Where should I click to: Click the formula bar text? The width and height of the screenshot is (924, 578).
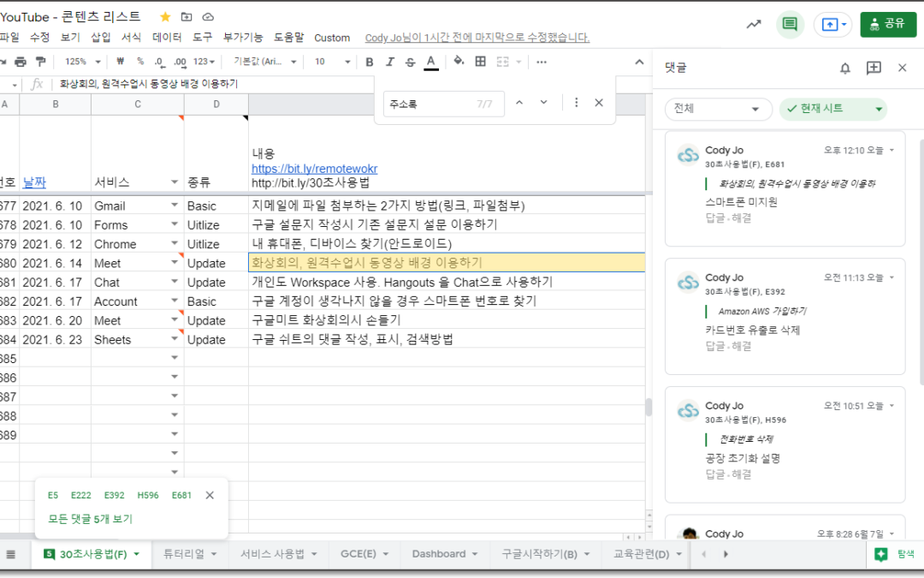(149, 84)
